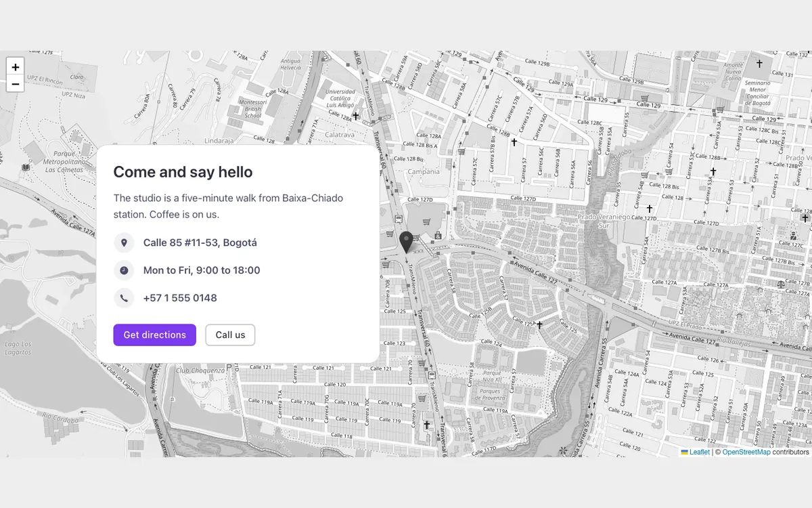Open the OpenStreetMap attribution link
This screenshot has height=508, width=812.
[746, 452]
